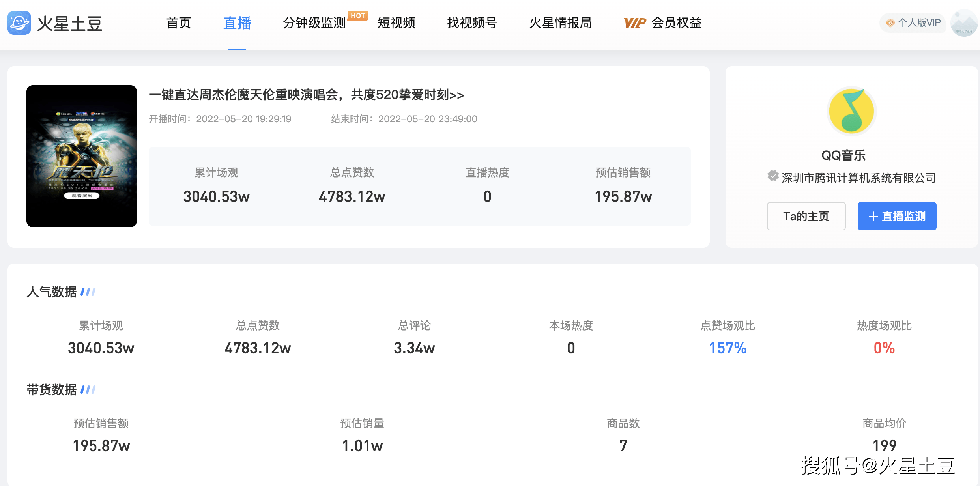Screen dimensions: 980x486
Task: Click the 火星土豆 planet logo icon
Action: click(x=19, y=23)
